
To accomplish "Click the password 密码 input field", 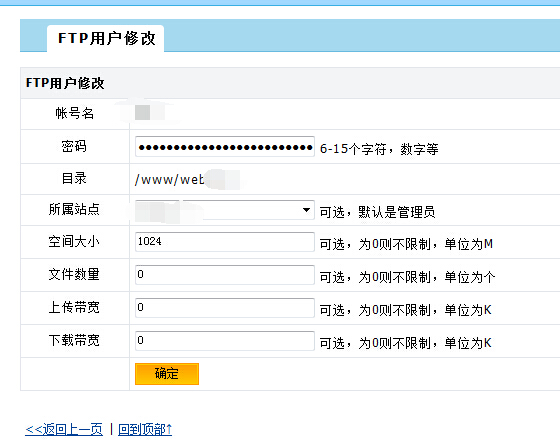I will pos(225,146).
